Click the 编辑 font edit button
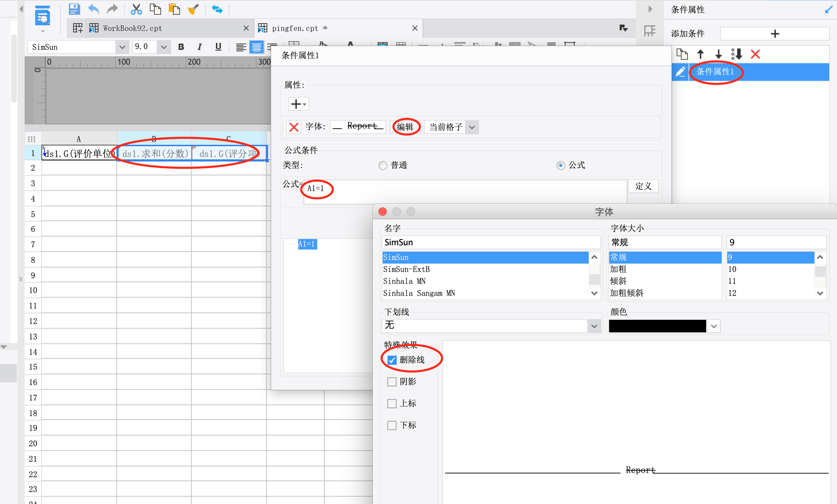The width and height of the screenshot is (837, 504). (x=405, y=127)
